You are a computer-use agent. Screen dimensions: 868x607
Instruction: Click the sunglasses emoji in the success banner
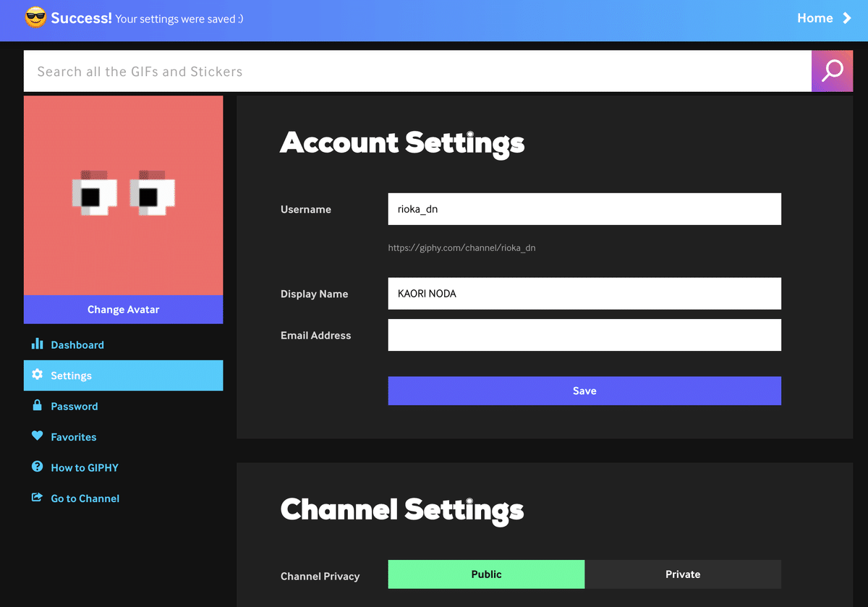coord(35,17)
